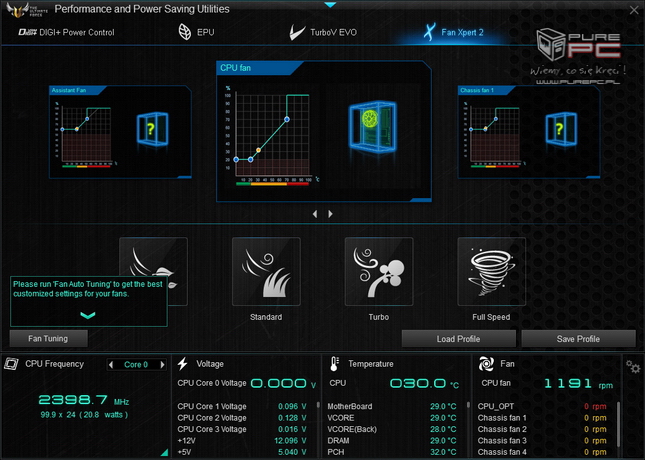
Task: Open the DIGI+ Power Control tab
Action: point(66,32)
